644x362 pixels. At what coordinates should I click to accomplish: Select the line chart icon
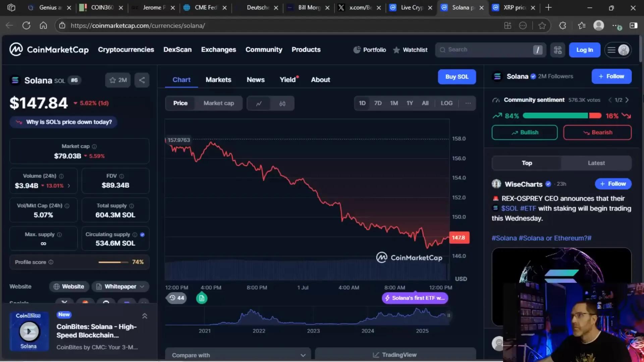tap(259, 103)
